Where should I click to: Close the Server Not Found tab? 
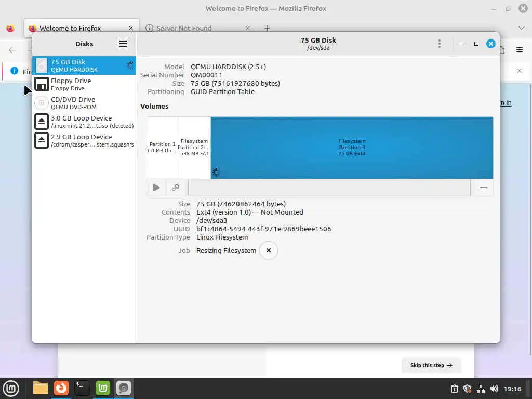tap(248, 28)
